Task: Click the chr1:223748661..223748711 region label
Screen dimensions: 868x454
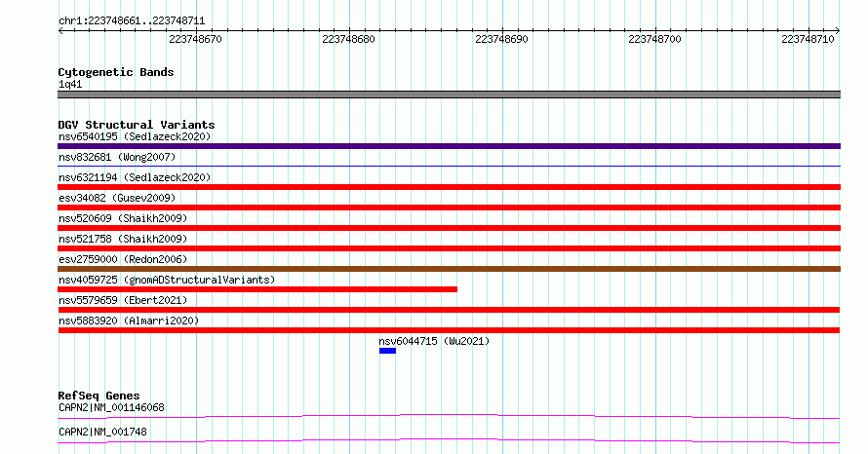Action: pyautogui.click(x=132, y=20)
